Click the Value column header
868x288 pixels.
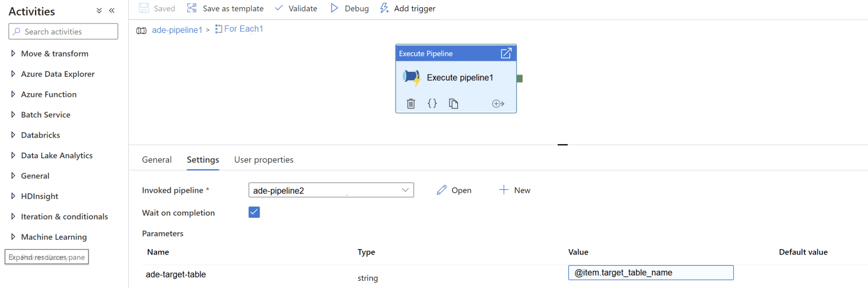click(578, 252)
